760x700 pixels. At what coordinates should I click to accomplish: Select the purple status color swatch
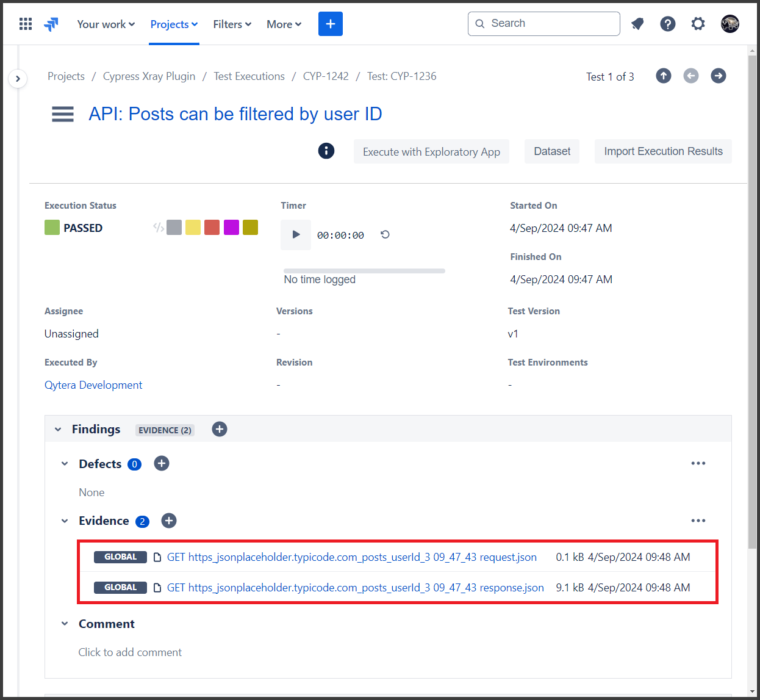pyautogui.click(x=231, y=228)
